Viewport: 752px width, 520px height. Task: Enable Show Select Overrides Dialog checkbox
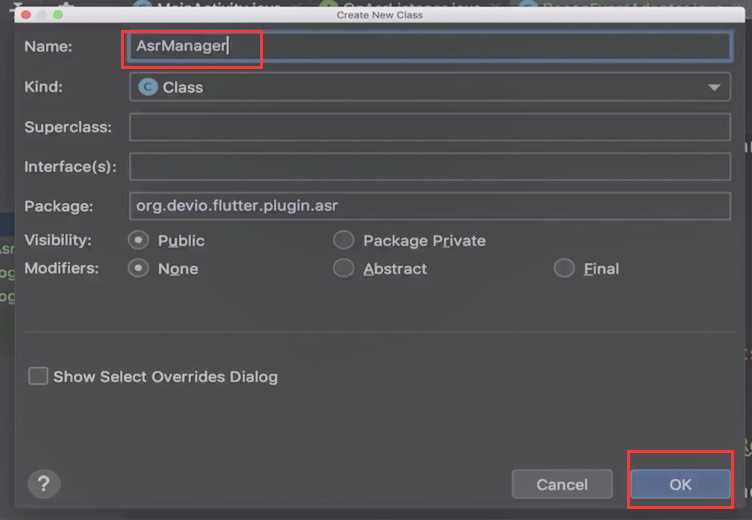click(x=38, y=376)
